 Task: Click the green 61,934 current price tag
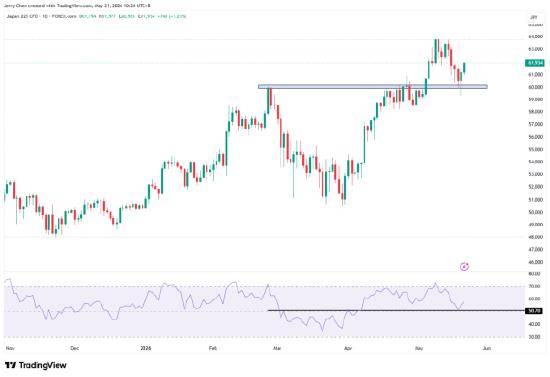pos(535,63)
